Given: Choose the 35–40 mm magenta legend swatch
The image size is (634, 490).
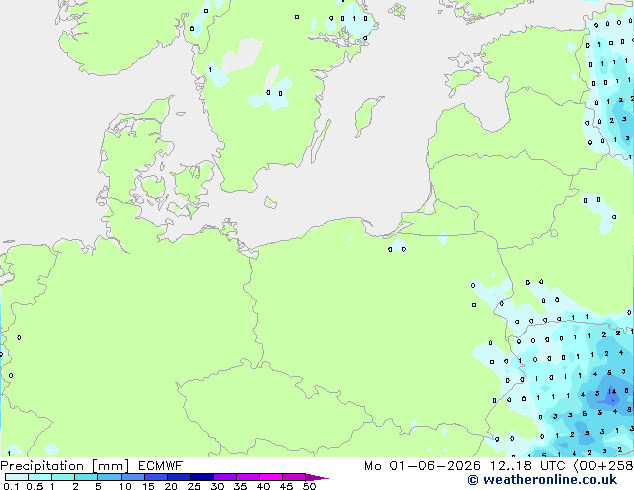Looking at the screenshot, I should pos(247,477).
